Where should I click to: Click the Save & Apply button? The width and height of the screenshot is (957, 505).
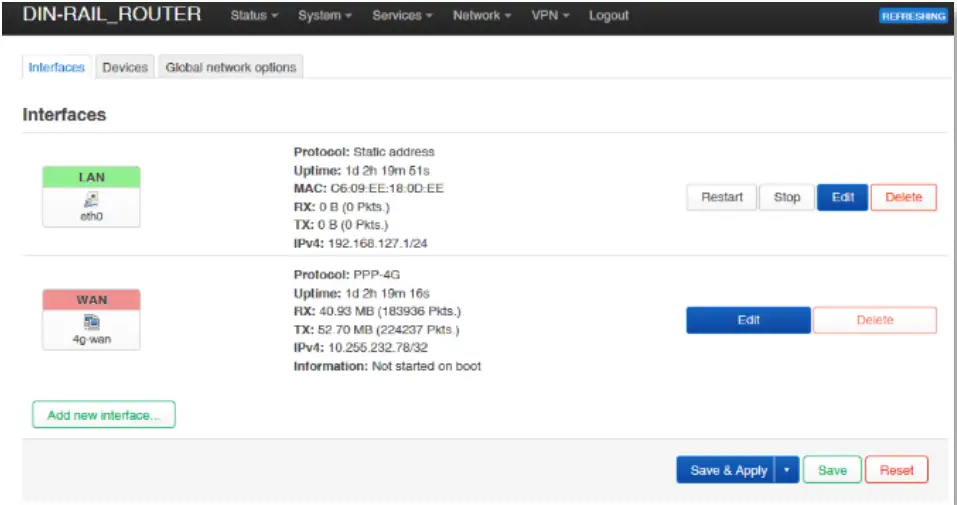(726, 470)
